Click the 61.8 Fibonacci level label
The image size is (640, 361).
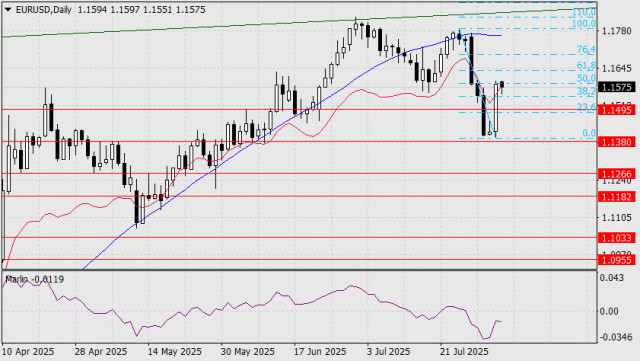(x=586, y=66)
